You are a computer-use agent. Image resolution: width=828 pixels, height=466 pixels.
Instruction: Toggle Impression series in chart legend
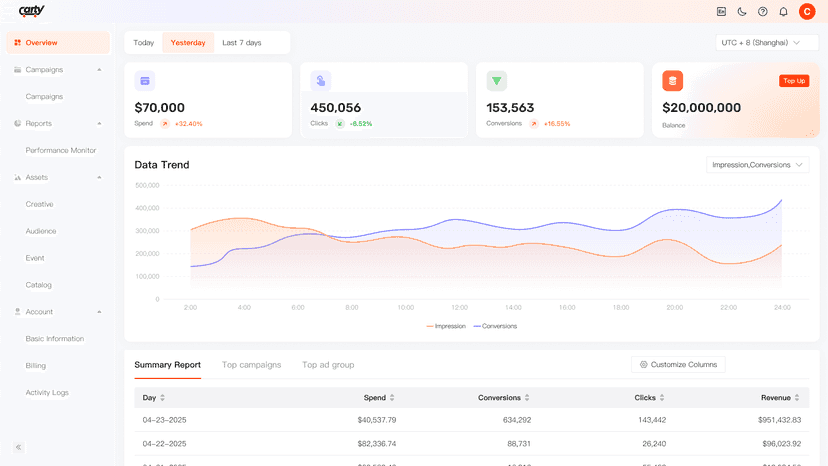point(446,326)
